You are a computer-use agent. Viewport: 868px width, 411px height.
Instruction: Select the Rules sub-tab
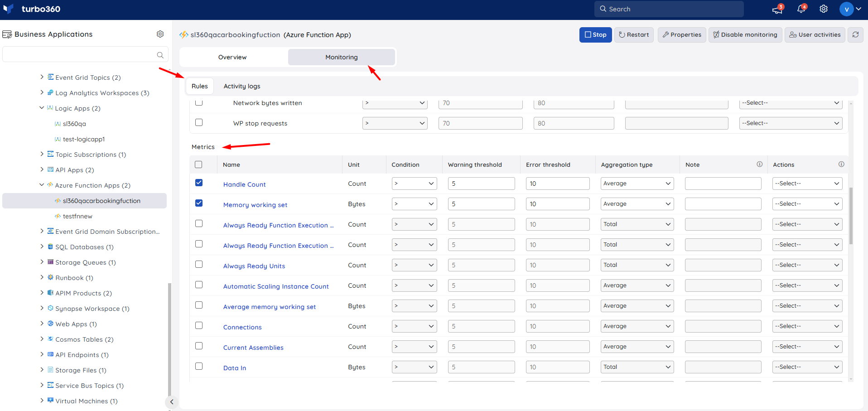tap(200, 86)
